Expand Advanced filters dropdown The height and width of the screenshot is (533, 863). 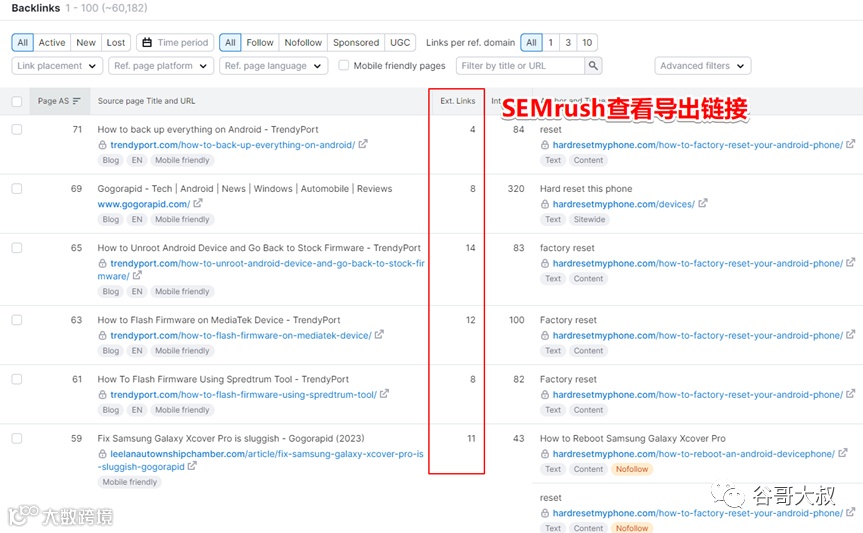[703, 66]
